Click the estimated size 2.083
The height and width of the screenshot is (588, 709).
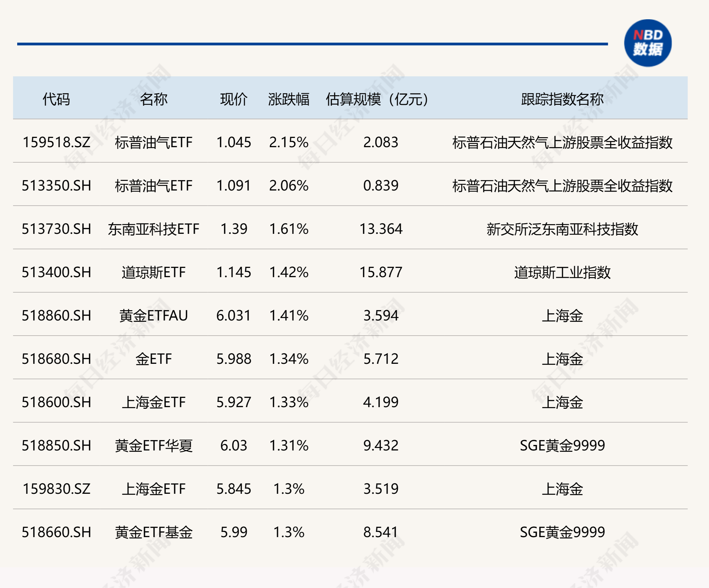pyautogui.click(x=381, y=142)
